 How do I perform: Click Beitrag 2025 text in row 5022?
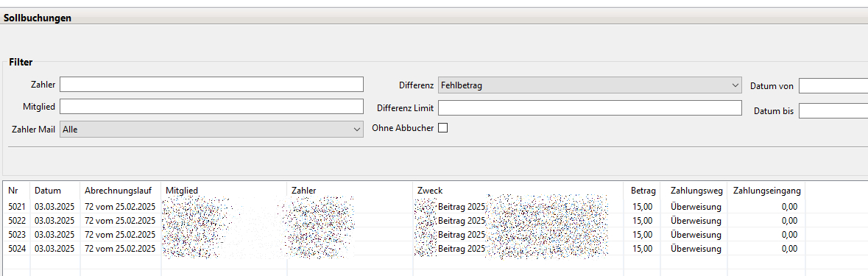pyautogui.click(x=461, y=221)
